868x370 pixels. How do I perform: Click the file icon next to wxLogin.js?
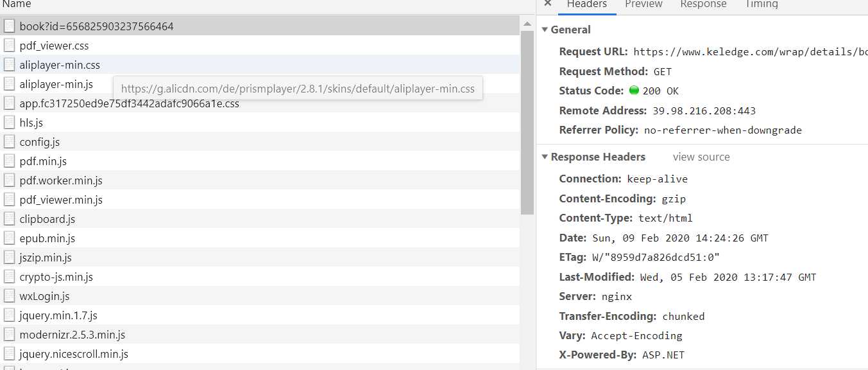point(9,296)
